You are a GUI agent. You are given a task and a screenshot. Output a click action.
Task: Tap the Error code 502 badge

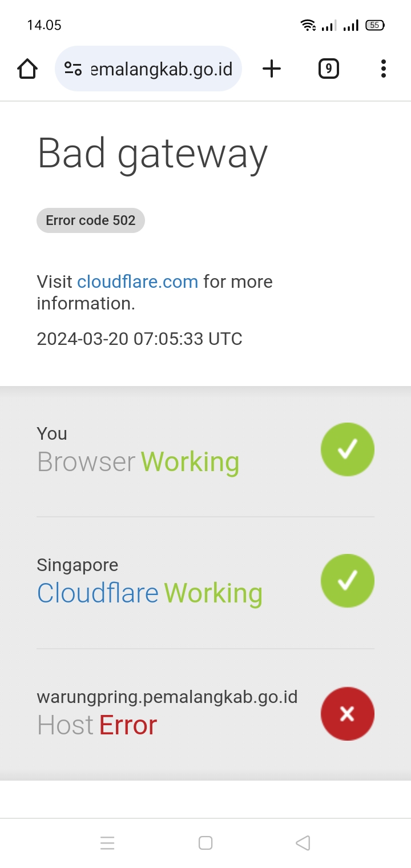coord(91,220)
